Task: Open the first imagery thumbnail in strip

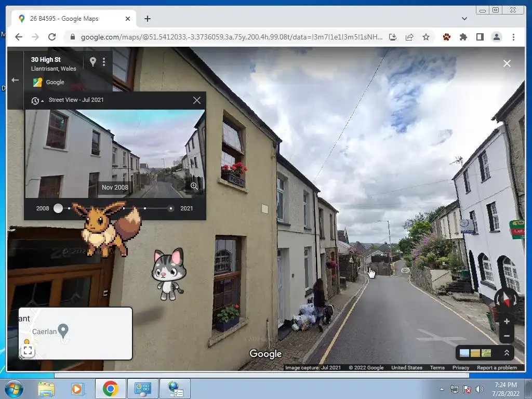Action: [464, 353]
